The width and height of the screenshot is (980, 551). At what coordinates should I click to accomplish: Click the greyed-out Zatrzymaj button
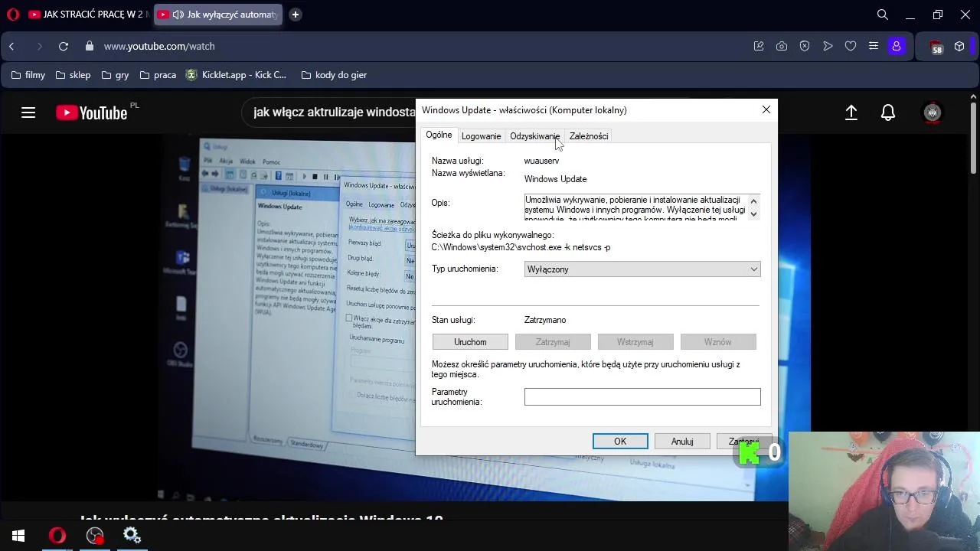point(553,342)
